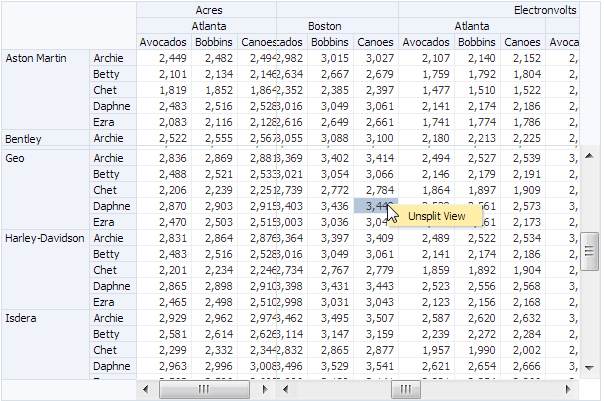This screenshot has width=604, height=401.
Task: Select the Bobbins header under Boston
Action: point(330,42)
